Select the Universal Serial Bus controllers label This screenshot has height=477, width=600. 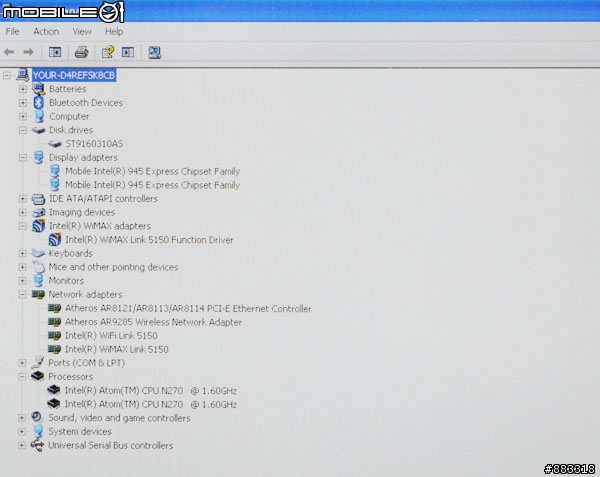[x=111, y=445]
